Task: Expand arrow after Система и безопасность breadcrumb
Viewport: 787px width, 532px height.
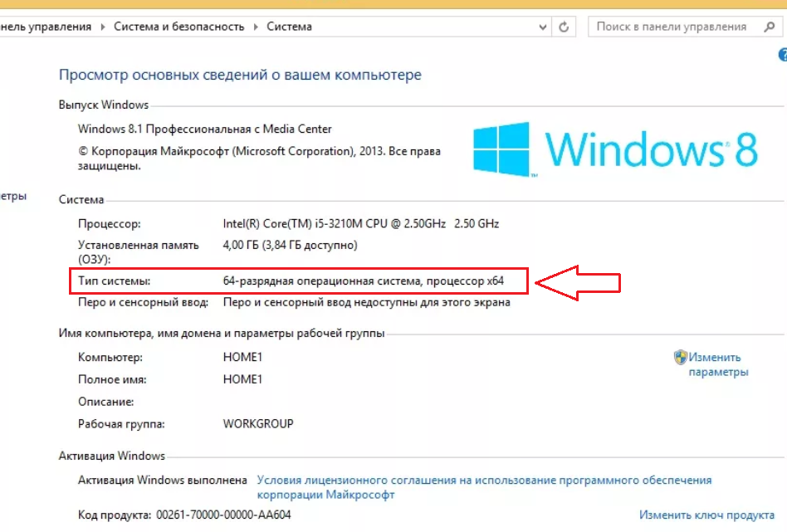Action: pos(256,27)
